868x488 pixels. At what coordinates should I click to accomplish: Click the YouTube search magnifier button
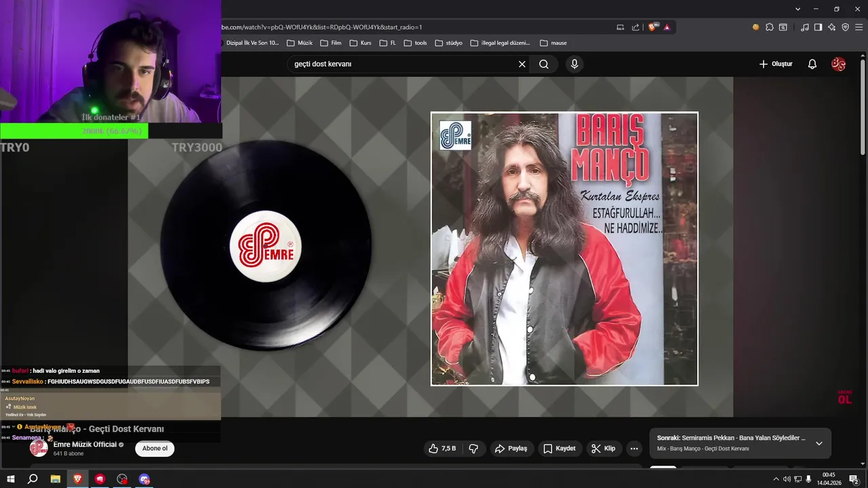click(x=544, y=64)
